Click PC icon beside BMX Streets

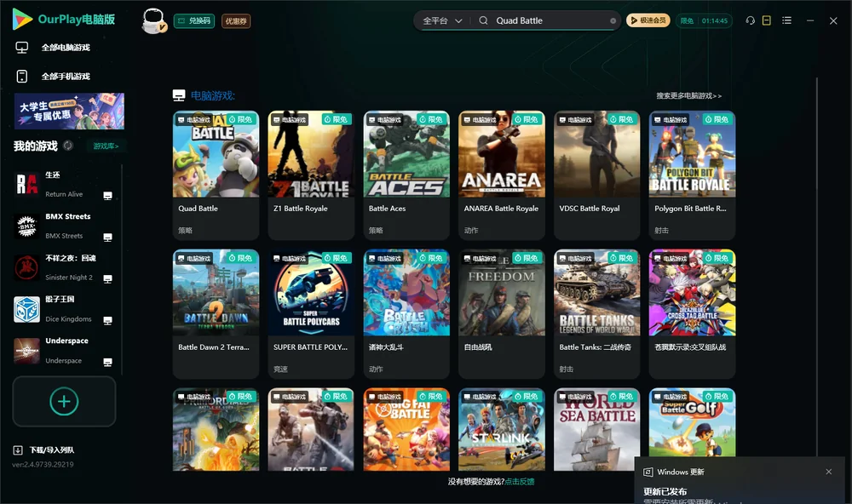pos(107,238)
